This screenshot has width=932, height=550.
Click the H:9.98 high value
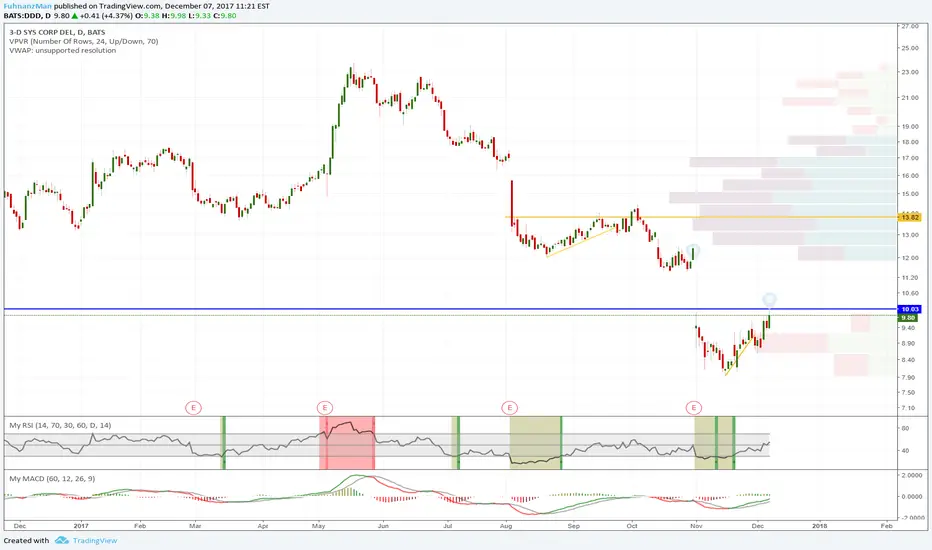tap(174, 15)
